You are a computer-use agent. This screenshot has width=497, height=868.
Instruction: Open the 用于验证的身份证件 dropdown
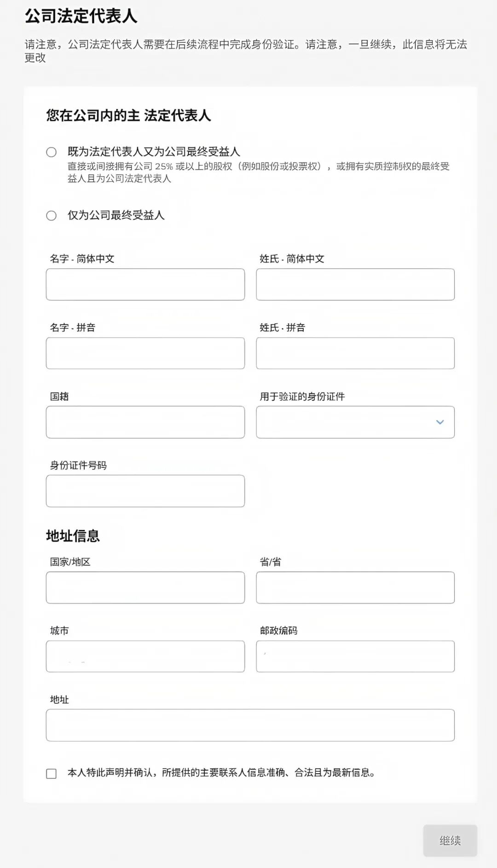[x=354, y=422]
